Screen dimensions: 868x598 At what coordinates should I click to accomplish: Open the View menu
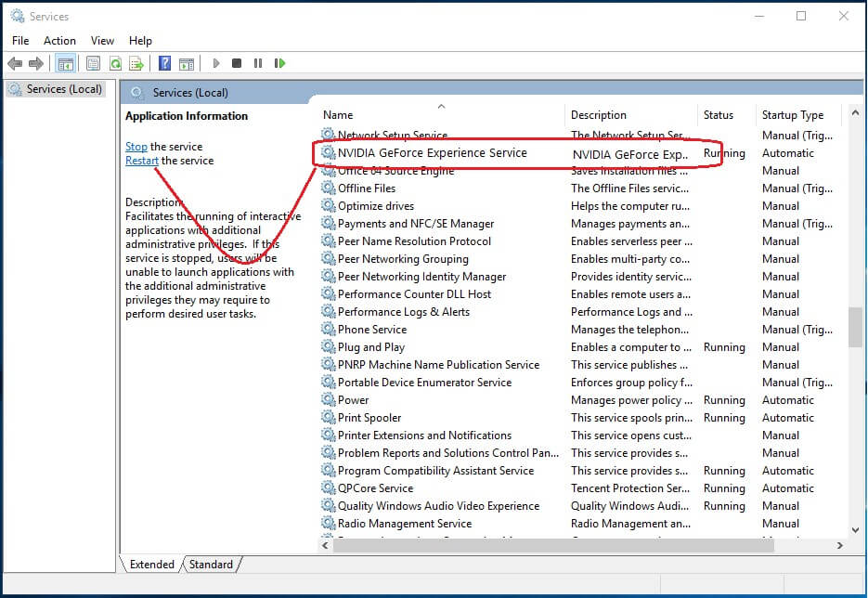coord(102,40)
